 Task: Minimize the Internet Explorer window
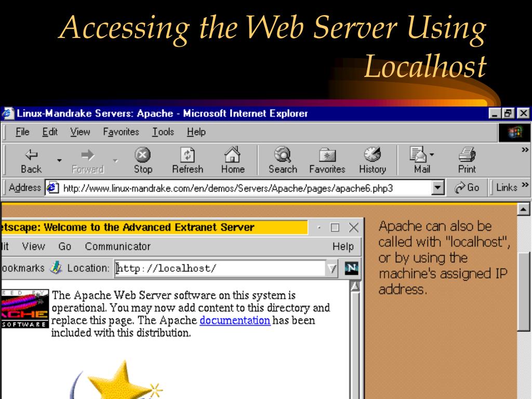pyautogui.click(x=495, y=113)
